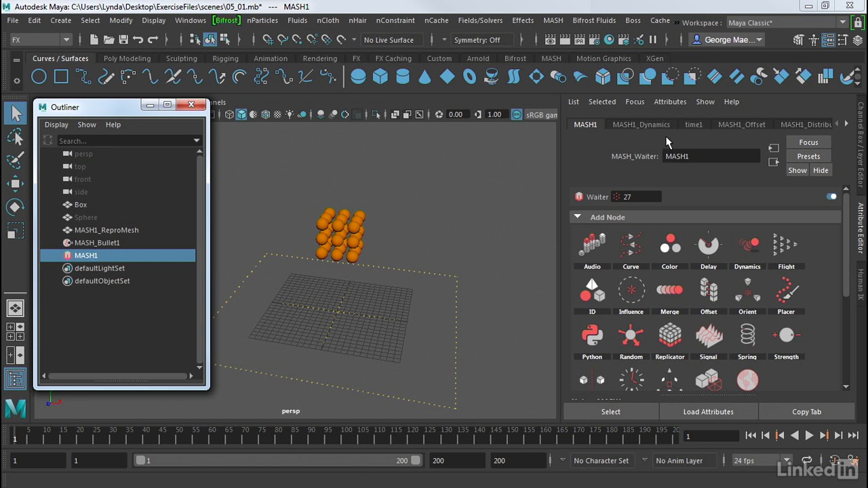Click the Curve node icon

(x=631, y=245)
